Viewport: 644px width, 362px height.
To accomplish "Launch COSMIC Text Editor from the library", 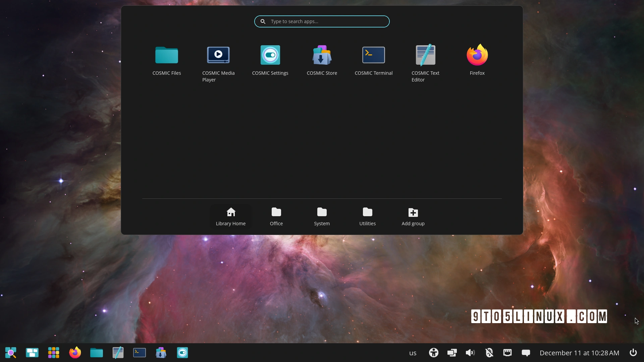I will pos(425,64).
